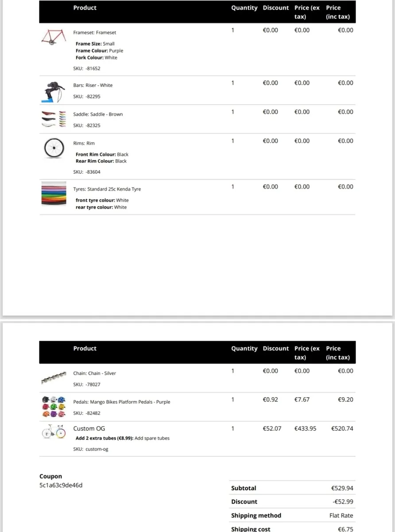Screen dimensions: 395x532
Task: Click the brown saddle product thumbnail
Action: point(53,119)
